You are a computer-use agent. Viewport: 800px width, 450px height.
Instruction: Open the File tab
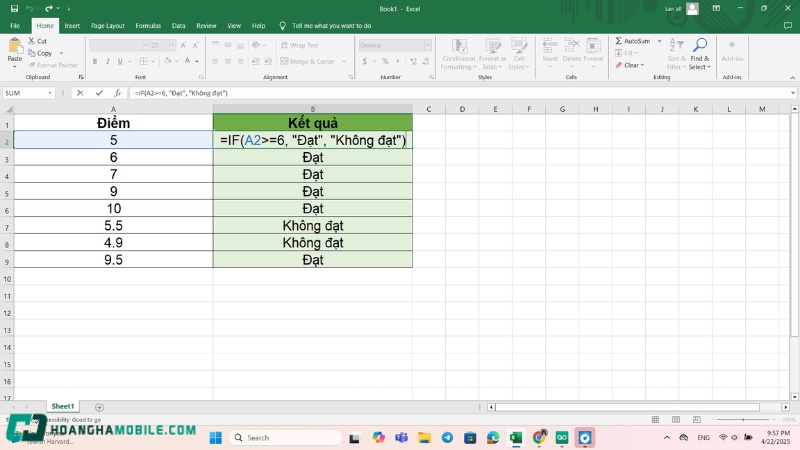[x=15, y=26]
